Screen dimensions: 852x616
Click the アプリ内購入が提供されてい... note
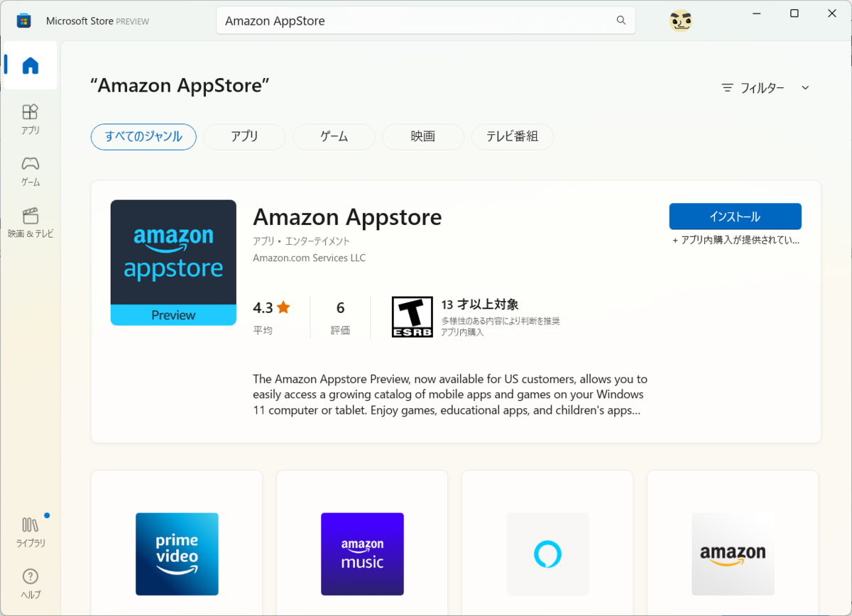coord(736,241)
